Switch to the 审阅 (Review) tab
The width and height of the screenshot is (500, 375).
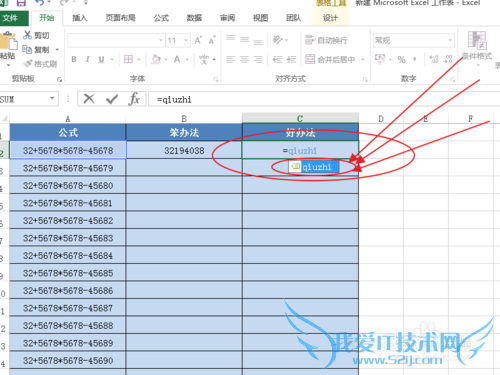(x=227, y=18)
